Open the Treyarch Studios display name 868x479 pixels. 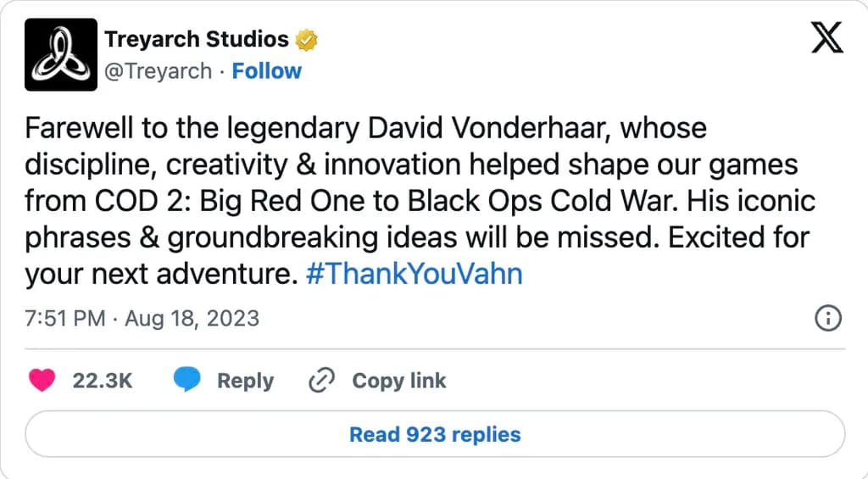(197, 39)
